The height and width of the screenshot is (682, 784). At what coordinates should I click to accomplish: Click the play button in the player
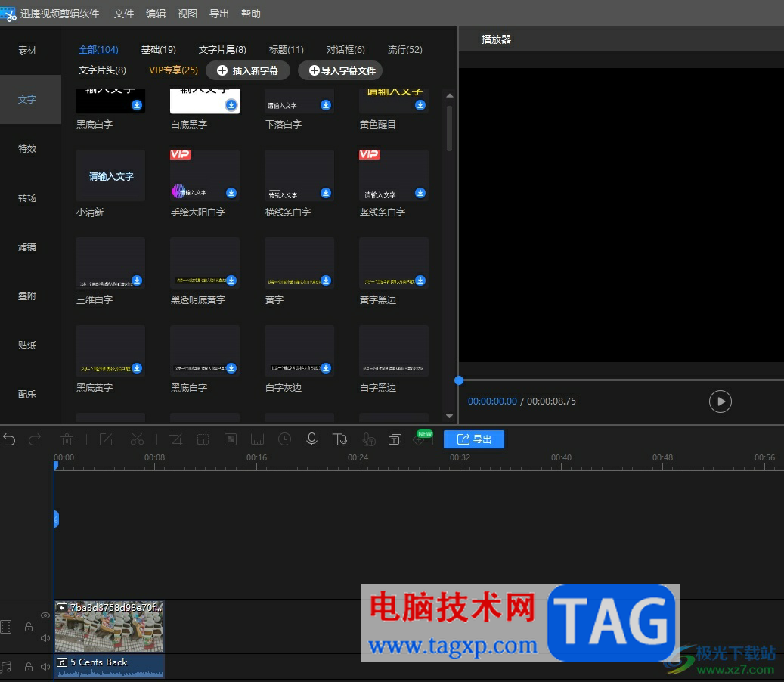pyautogui.click(x=720, y=401)
